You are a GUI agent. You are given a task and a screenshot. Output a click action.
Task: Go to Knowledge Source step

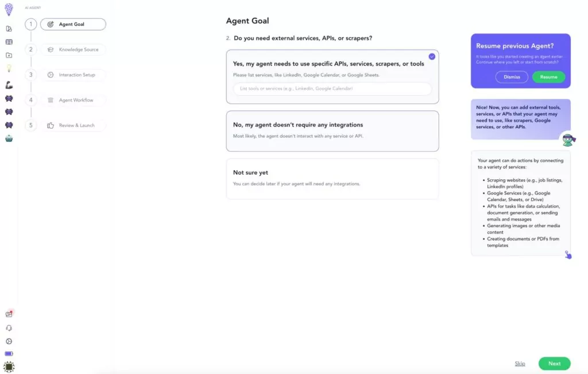point(73,49)
